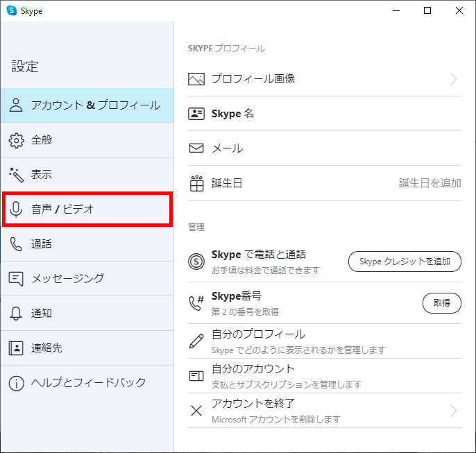476x453 pixels.
Task: Click the gift box icon beside 誕生日
Action: point(196,183)
